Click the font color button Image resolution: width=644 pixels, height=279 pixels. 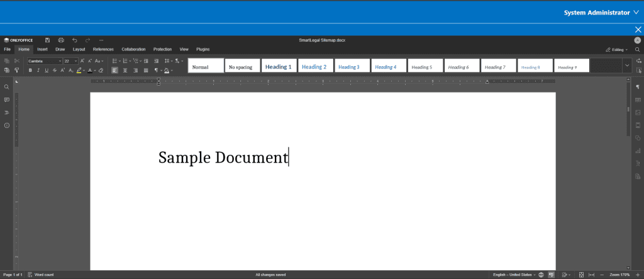[x=91, y=71]
